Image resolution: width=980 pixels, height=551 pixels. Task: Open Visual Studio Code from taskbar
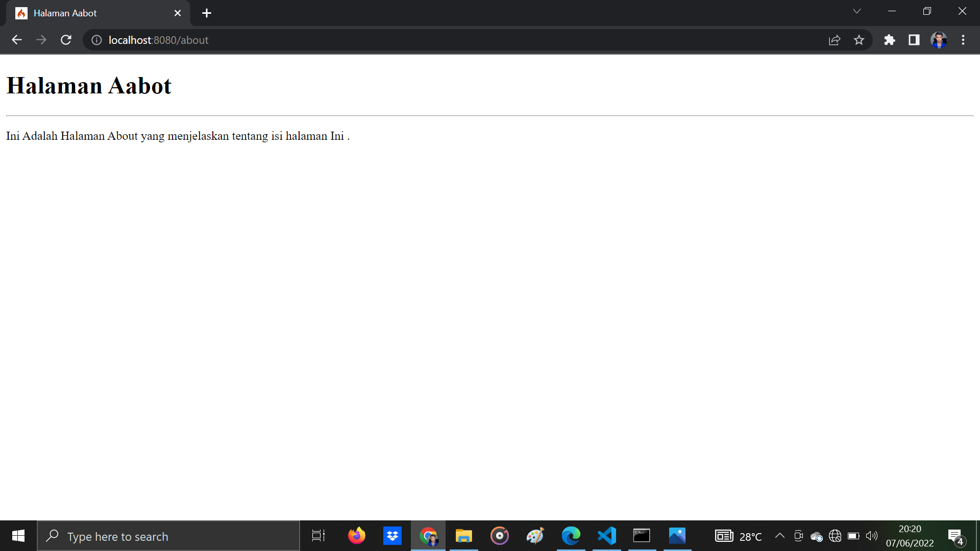point(606,536)
